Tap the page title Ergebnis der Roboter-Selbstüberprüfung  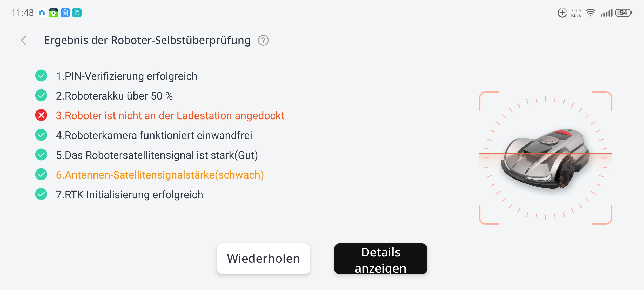[x=147, y=40]
